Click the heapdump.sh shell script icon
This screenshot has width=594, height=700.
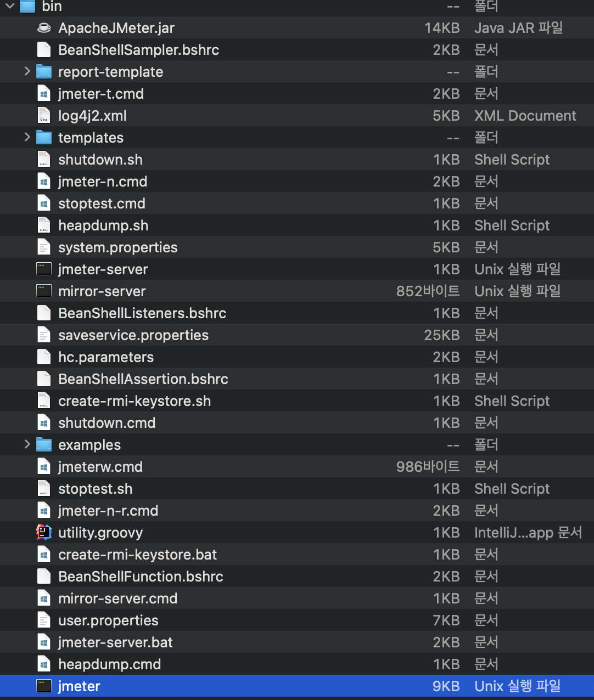(44, 225)
